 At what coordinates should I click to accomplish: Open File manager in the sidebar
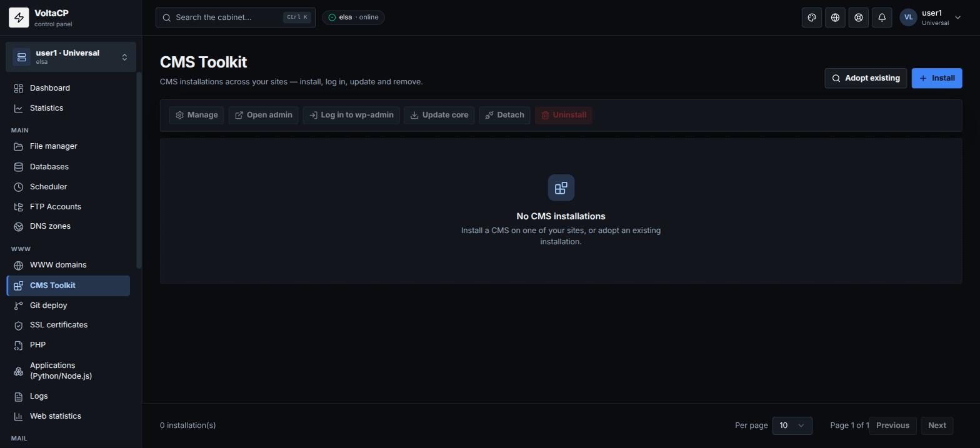coord(68,146)
